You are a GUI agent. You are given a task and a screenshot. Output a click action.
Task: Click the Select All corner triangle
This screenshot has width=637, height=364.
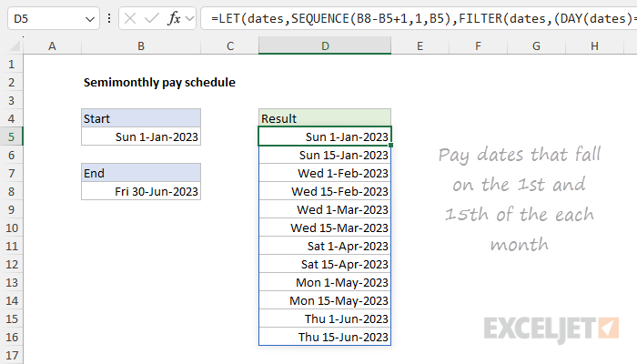[x=15, y=45]
